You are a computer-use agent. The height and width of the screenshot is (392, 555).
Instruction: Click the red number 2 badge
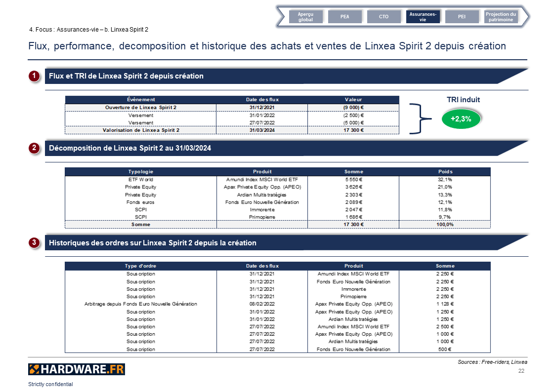(34, 148)
